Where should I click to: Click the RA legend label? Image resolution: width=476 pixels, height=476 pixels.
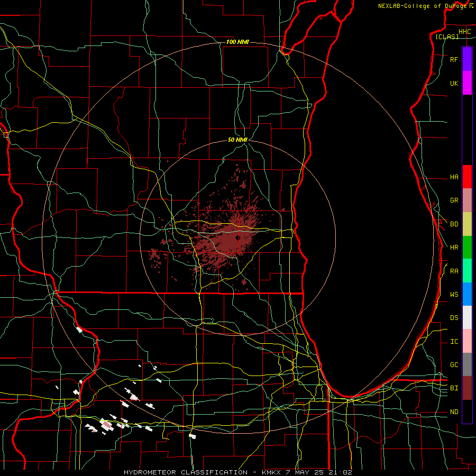click(454, 271)
